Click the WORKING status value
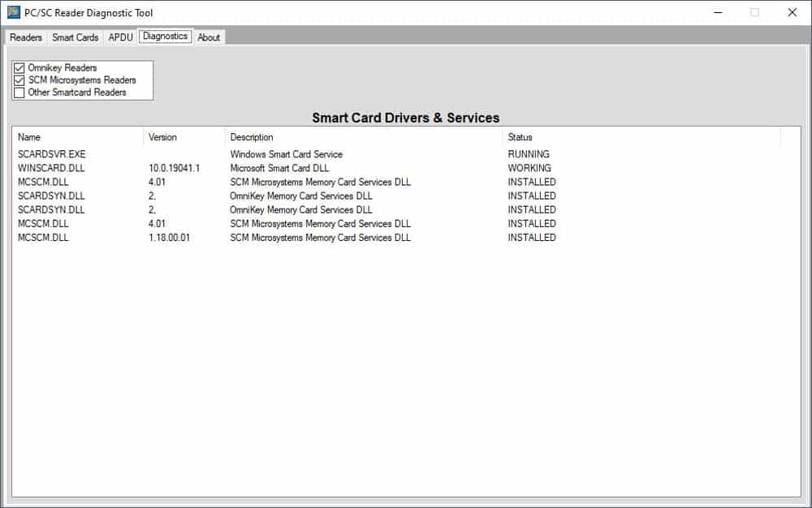The height and width of the screenshot is (508, 812). click(x=529, y=168)
